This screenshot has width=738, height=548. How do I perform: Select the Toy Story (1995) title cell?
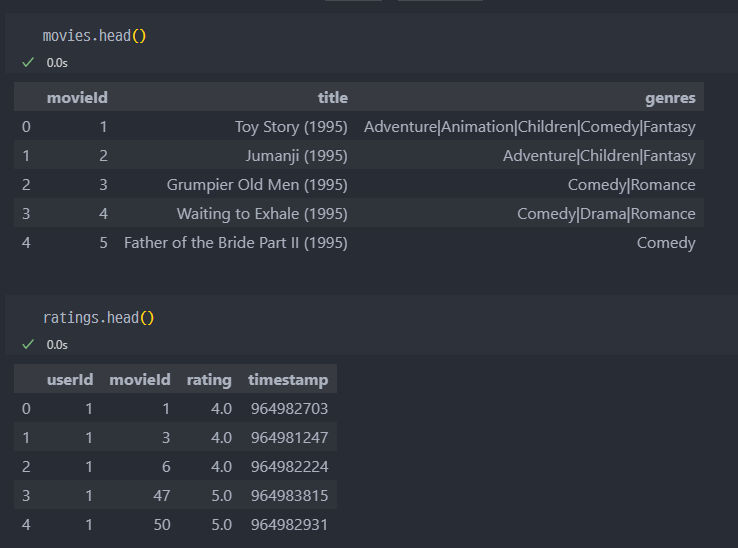(291, 127)
